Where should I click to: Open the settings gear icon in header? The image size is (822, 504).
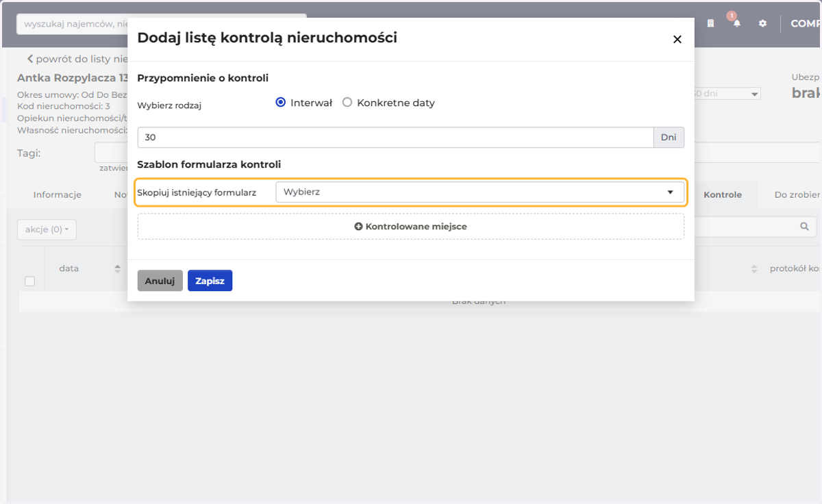tap(762, 23)
